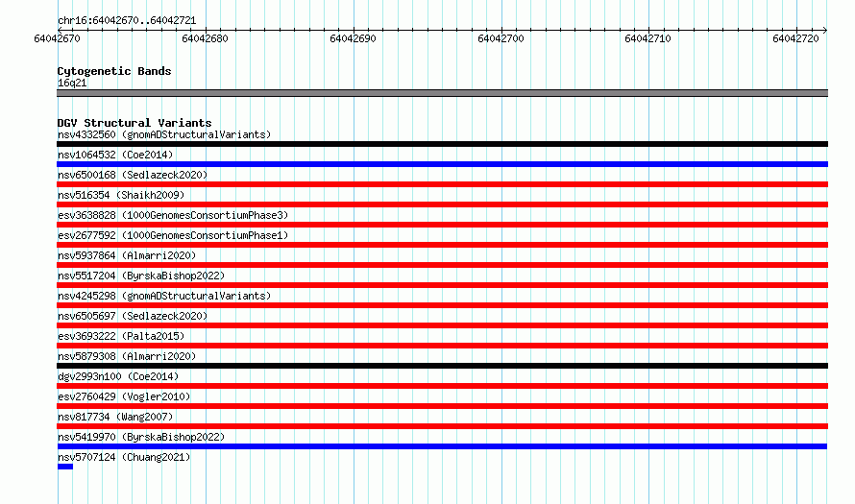
Task: Click the black bar for nsv4332560
Action: tap(442, 144)
